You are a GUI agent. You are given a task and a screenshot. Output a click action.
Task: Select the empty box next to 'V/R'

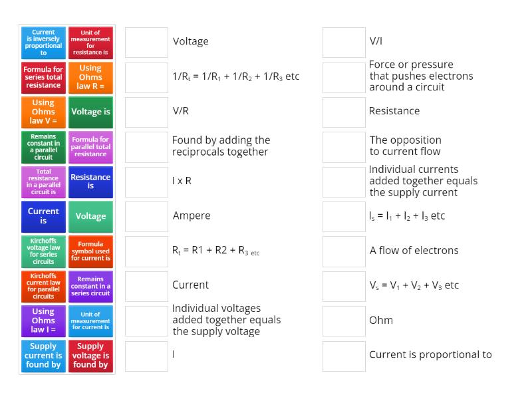[x=146, y=112]
